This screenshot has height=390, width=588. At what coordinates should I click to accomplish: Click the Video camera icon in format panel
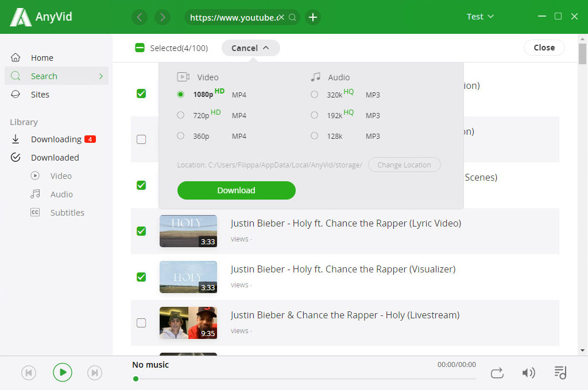(x=183, y=77)
